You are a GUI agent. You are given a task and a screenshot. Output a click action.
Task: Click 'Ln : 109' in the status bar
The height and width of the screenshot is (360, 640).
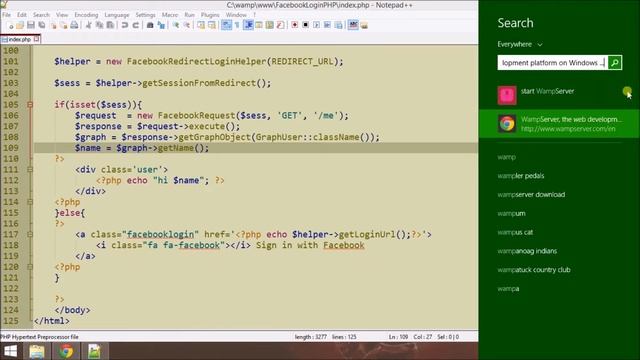pos(398,337)
